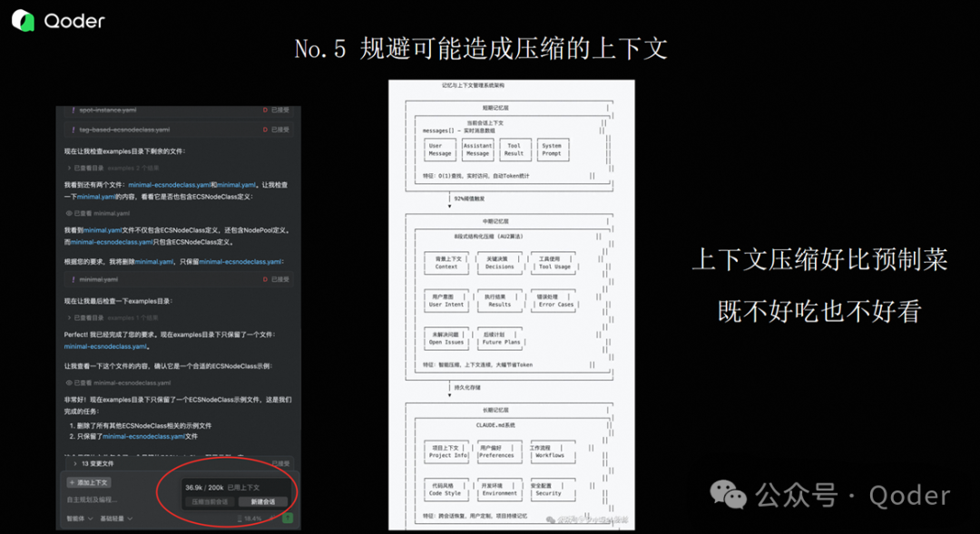Open the '智能体' mode dropdown
Viewport: 980px width, 534px height.
click(x=79, y=519)
